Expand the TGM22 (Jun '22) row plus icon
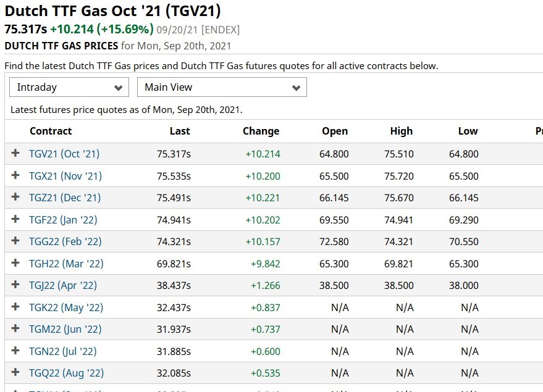 pos(15,328)
